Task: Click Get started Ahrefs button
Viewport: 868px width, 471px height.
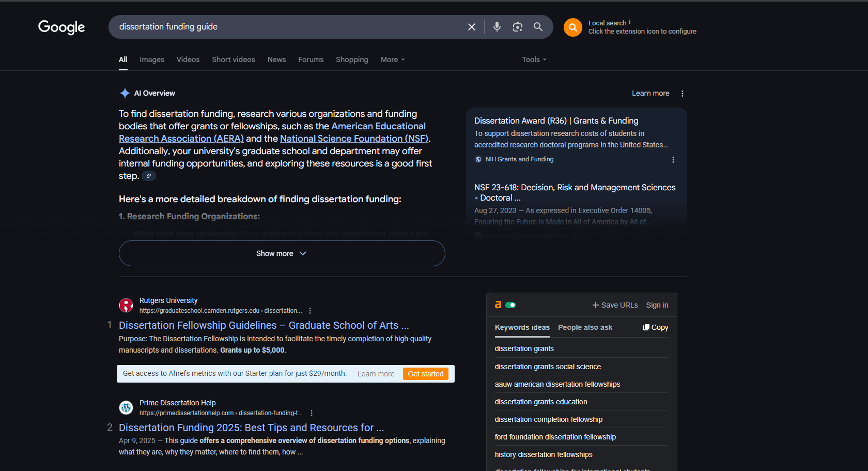Action: [426, 374]
